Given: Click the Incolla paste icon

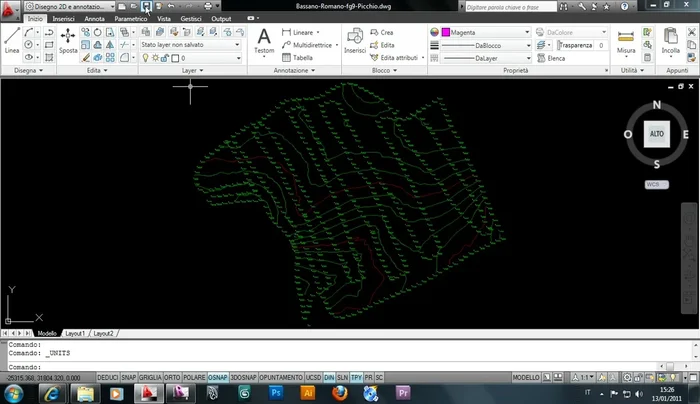Looking at the screenshot, I should click(x=671, y=41).
